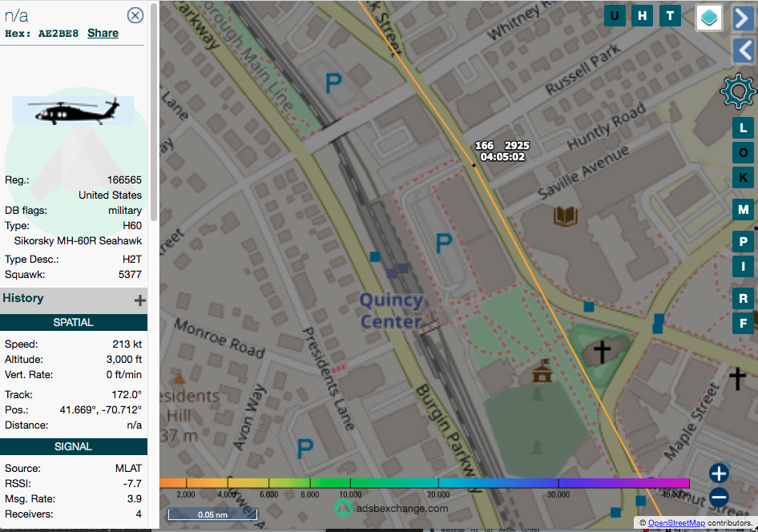This screenshot has width=758, height=532.
Task: Toggle the P button in right sidebar
Action: [743, 241]
